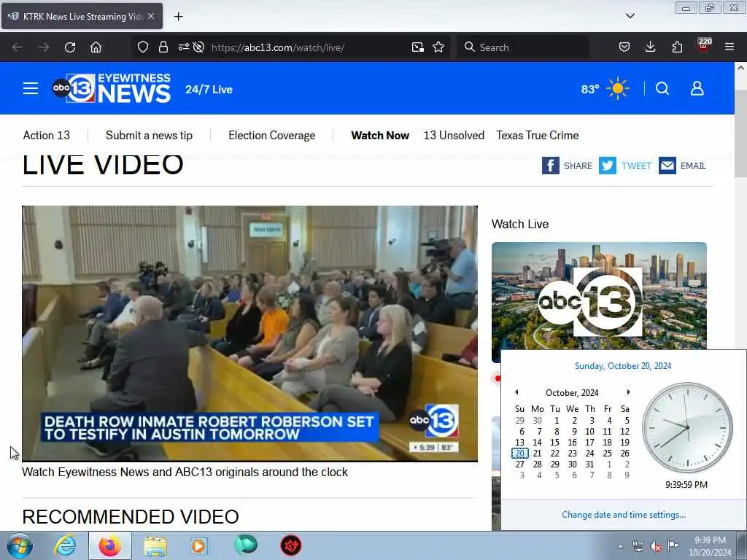747x560 pixels.
Task: Open Change date and time settings
Action: coord(624,515)
